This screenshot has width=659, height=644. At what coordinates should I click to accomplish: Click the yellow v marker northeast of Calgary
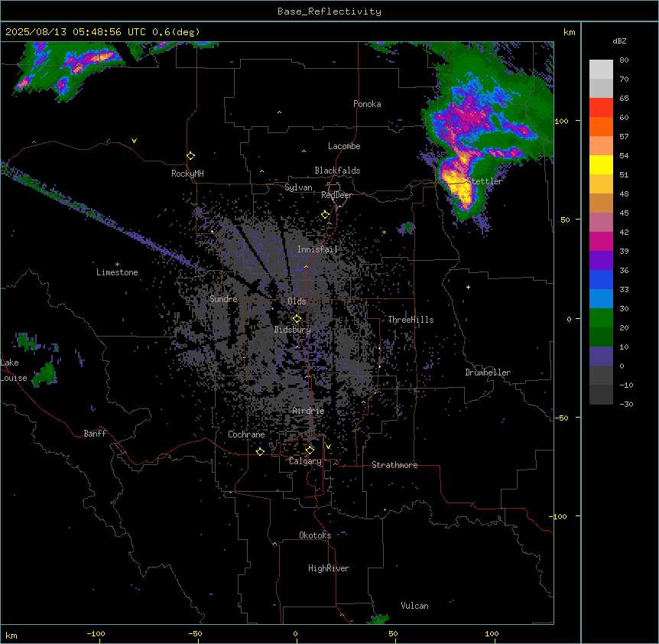coord(328,447)
